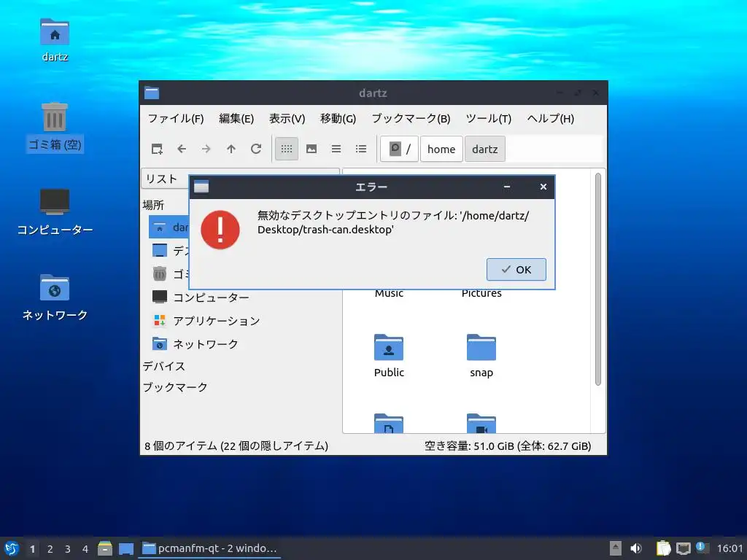Select the Public folder icon
747x560 pixels.
pyautogui.click(x=389, y=347)
